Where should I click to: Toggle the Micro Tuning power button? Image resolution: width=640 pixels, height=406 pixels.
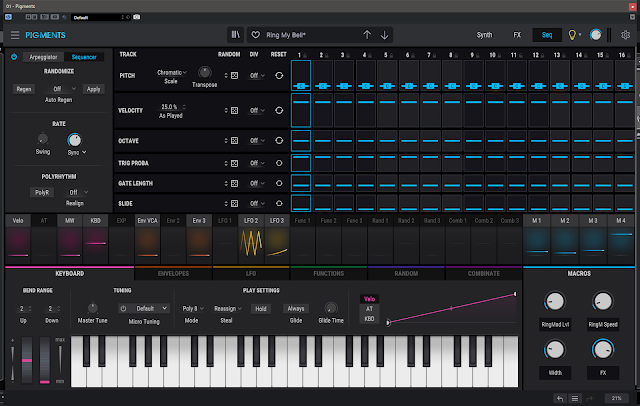click(x=123, y=308)
